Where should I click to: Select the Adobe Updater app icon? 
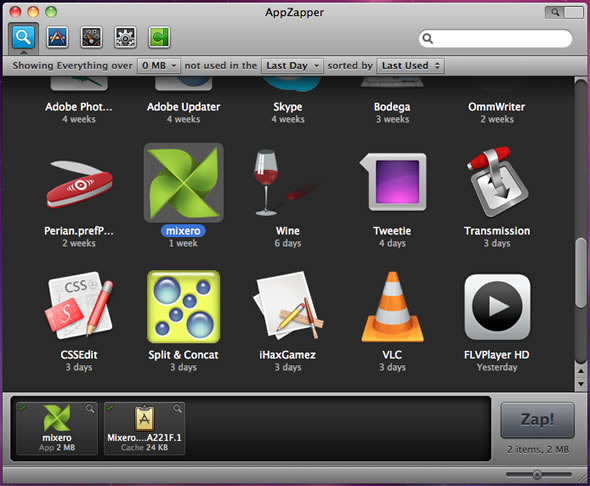[x=184, y=84]
